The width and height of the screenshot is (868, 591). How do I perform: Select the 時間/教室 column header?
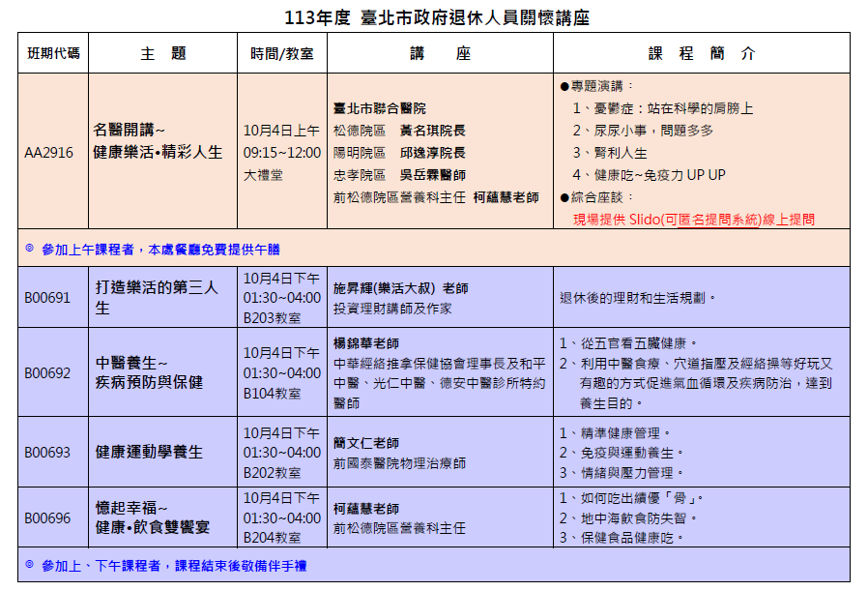click(281, 53)
